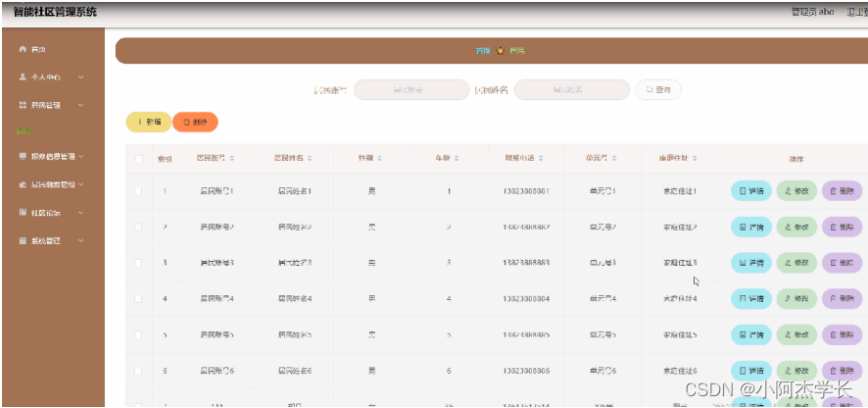Click 修改 for row 居民账号4

point(796,299)
